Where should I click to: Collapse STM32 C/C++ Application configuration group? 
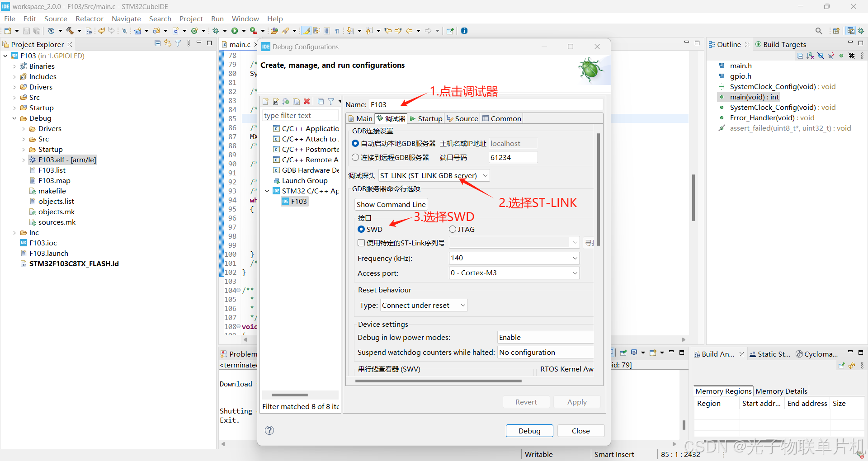point(267,191)
